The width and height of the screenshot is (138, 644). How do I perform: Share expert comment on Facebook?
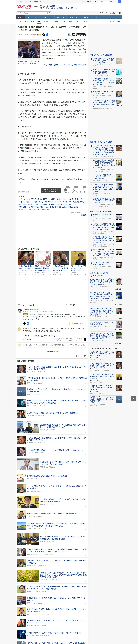[x=28, y=323]
